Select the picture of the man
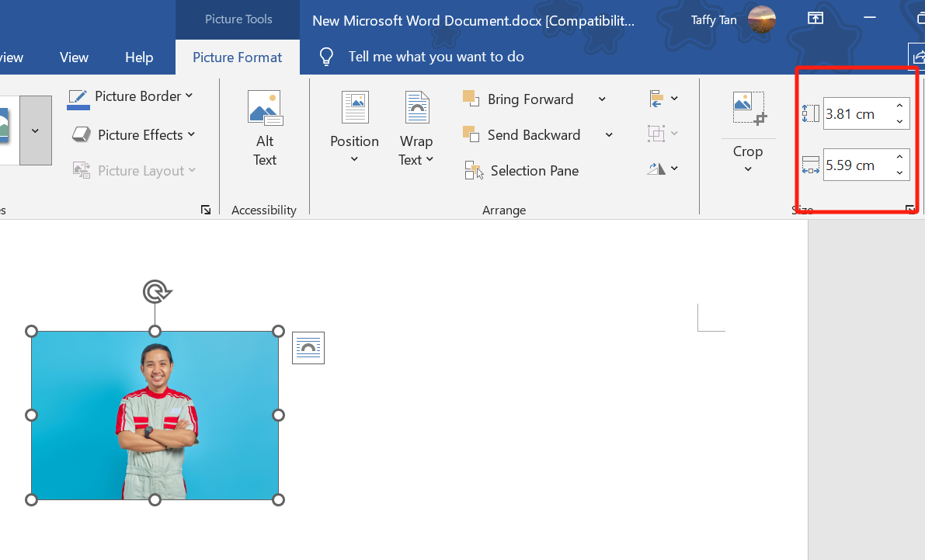This screenshot has width=925, height=560. [x=155, y=416]
